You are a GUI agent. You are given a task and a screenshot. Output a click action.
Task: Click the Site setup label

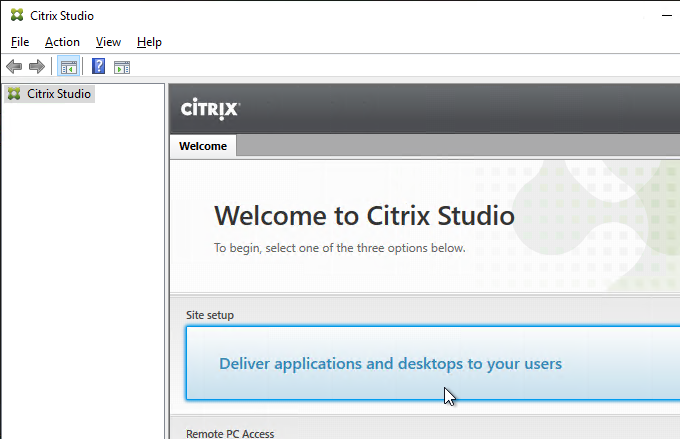210,315
